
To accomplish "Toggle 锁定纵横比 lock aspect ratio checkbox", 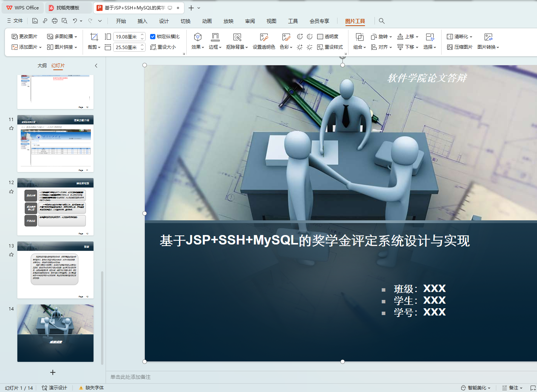I will [153, 37].
